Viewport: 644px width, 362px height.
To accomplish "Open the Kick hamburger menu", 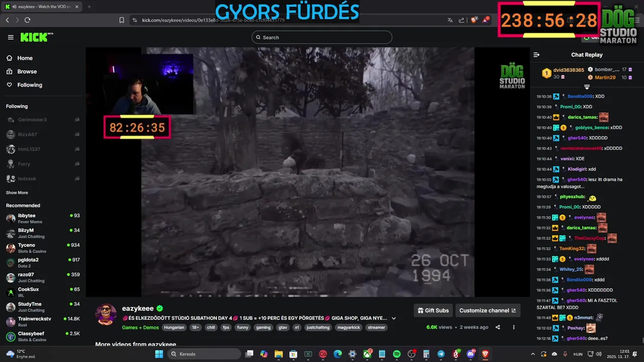I will click(x=11, y=37).
